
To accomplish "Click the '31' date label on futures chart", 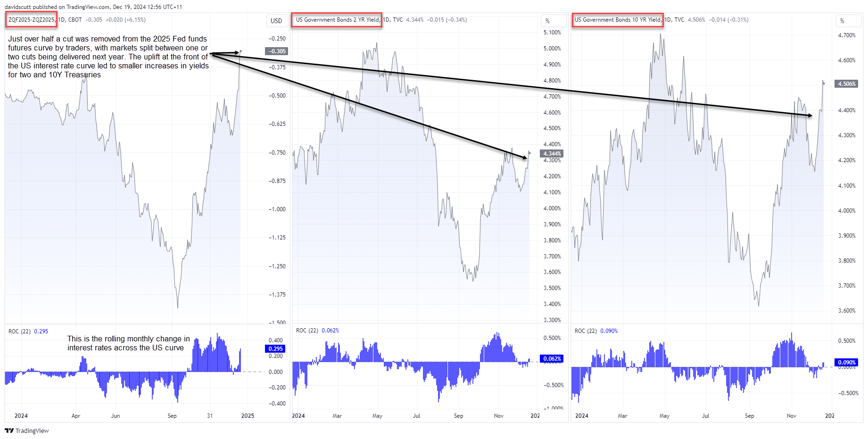I will (210, 416).
